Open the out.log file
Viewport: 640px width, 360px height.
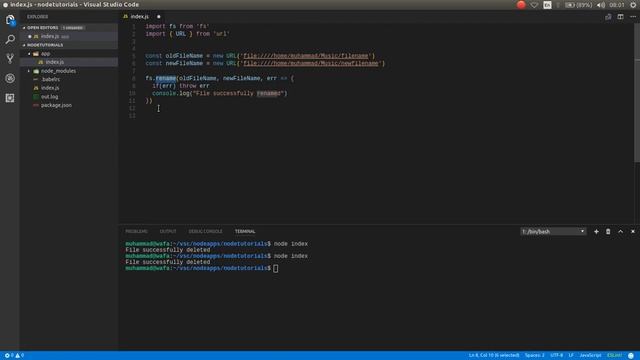coord(49,97)
